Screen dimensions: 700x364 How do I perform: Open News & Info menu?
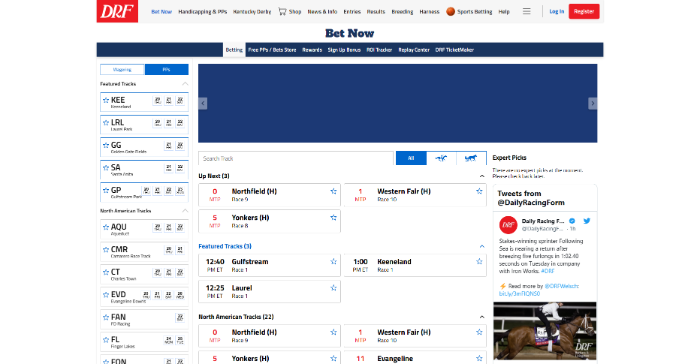coord(322,12)
